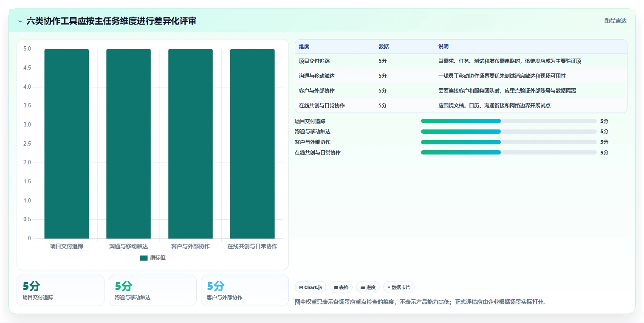Click the title 六类协作工具应按主任务维度进行差异化评审
This screenshot has width=644, height=323.
click(111, 21)
